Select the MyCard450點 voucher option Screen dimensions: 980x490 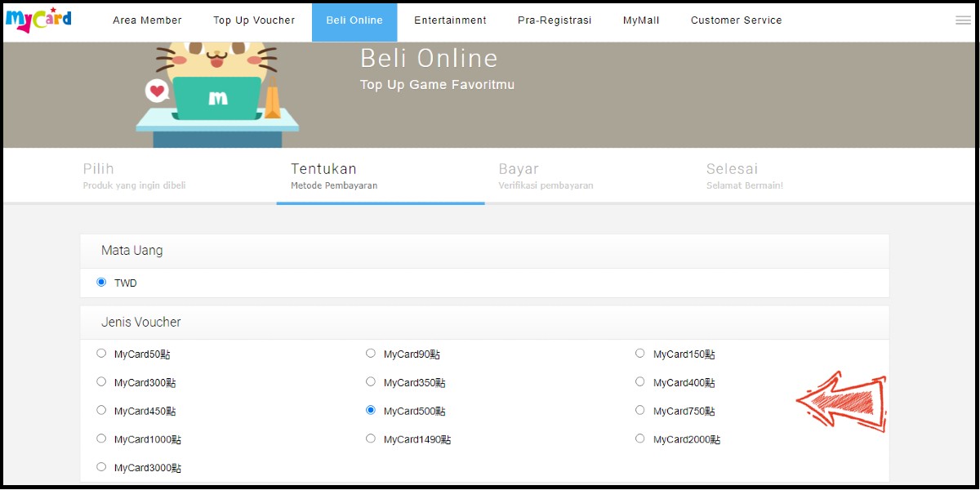101,410
